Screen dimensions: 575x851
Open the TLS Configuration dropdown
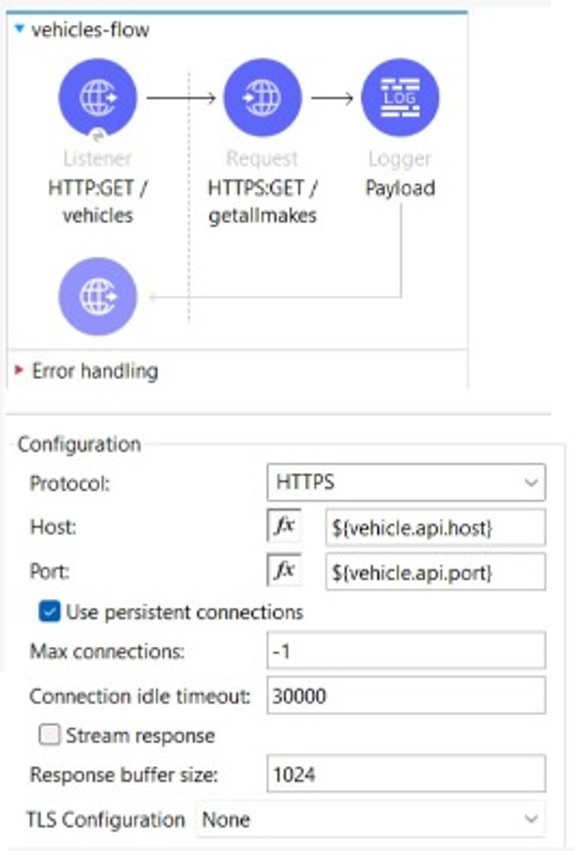tap(371, 819)
